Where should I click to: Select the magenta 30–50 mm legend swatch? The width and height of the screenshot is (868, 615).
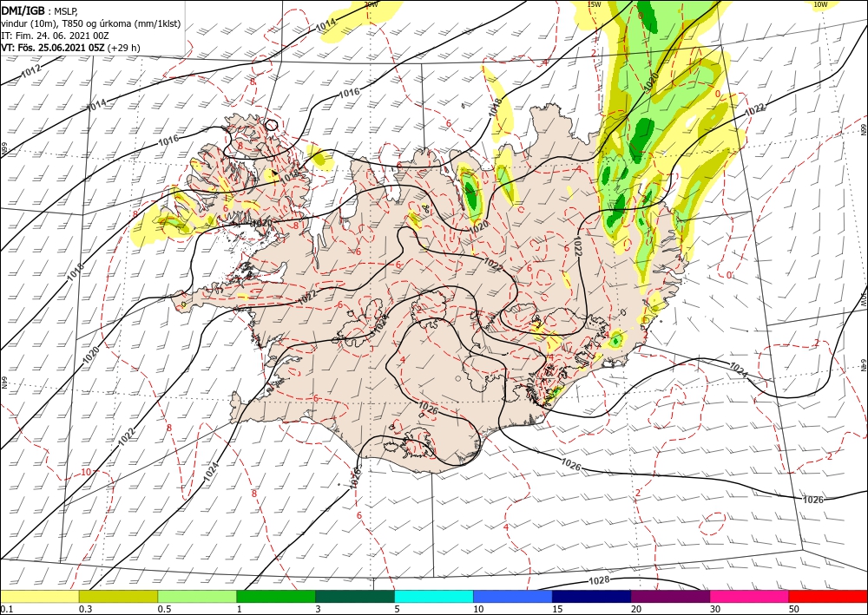(x=750, y=597)
